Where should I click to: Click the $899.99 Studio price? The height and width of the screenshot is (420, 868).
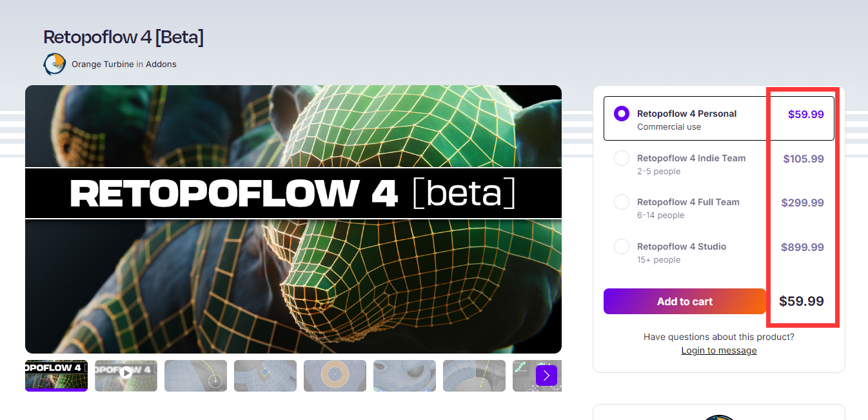802,247
